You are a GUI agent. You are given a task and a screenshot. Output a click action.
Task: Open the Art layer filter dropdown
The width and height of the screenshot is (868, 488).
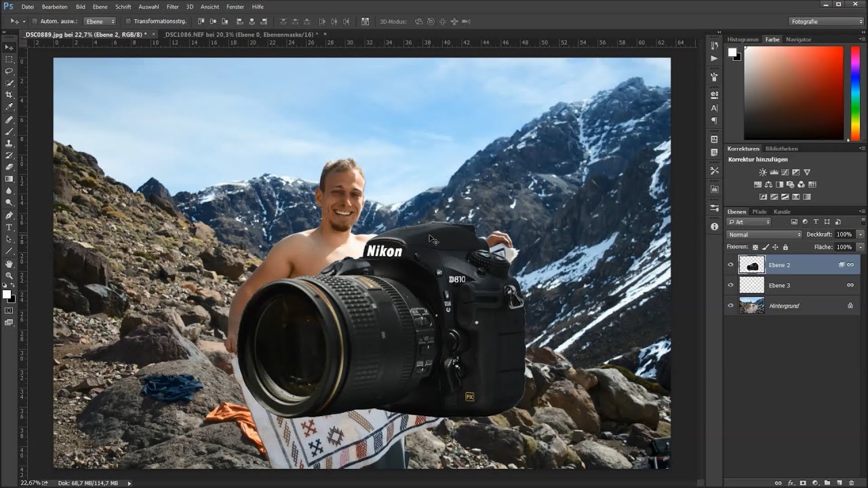(749, 222)
